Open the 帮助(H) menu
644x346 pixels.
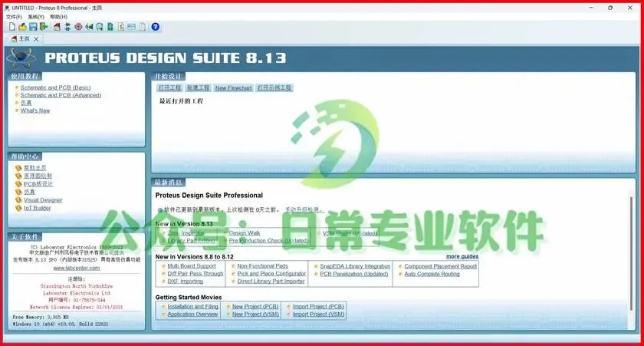[x=59, y=17]
